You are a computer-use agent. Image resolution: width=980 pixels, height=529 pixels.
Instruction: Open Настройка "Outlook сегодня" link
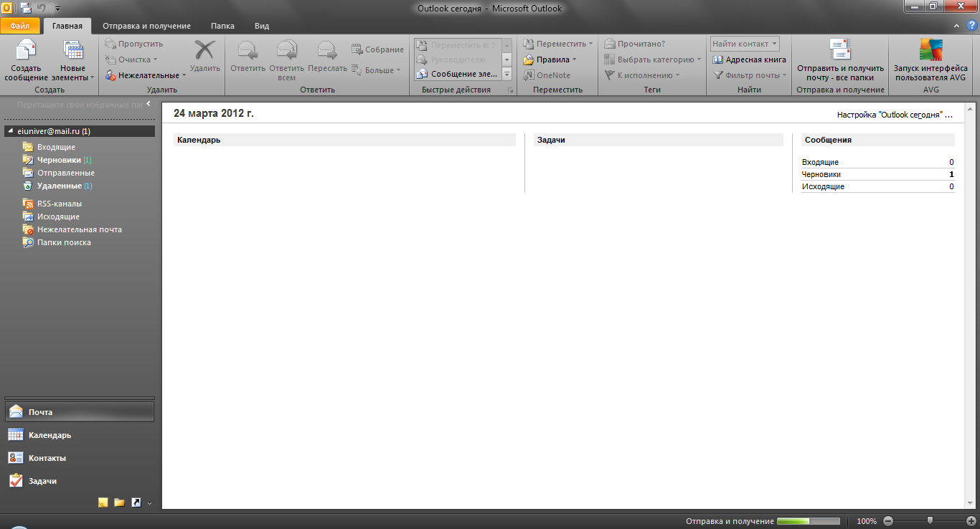click(895, 115)
